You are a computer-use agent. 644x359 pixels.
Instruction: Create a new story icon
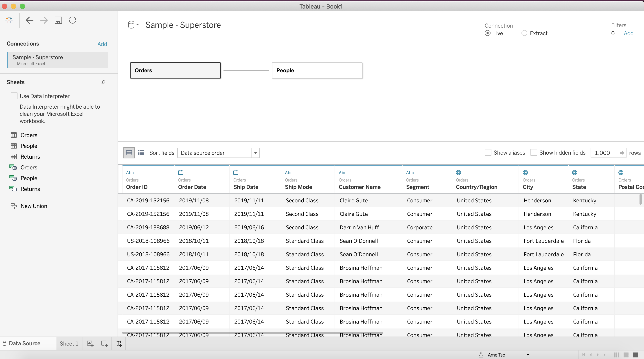[119, 344]
